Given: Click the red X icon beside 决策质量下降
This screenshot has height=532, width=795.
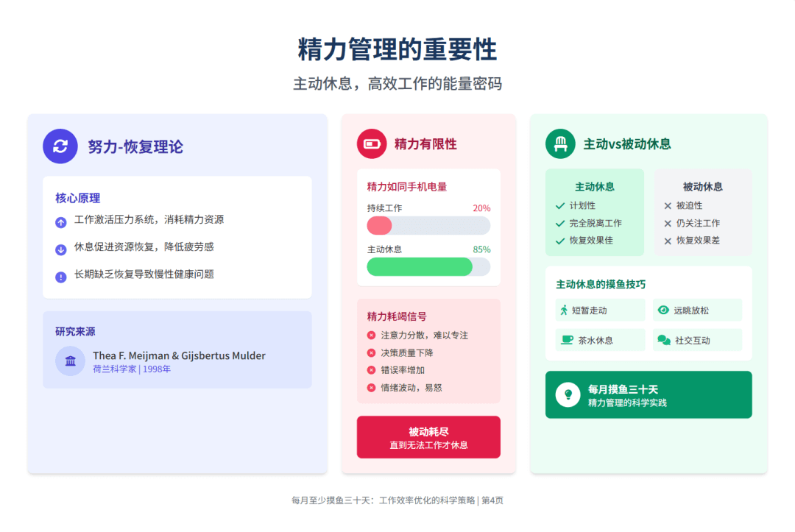Looking at the screenshot, I should point(371,352).
